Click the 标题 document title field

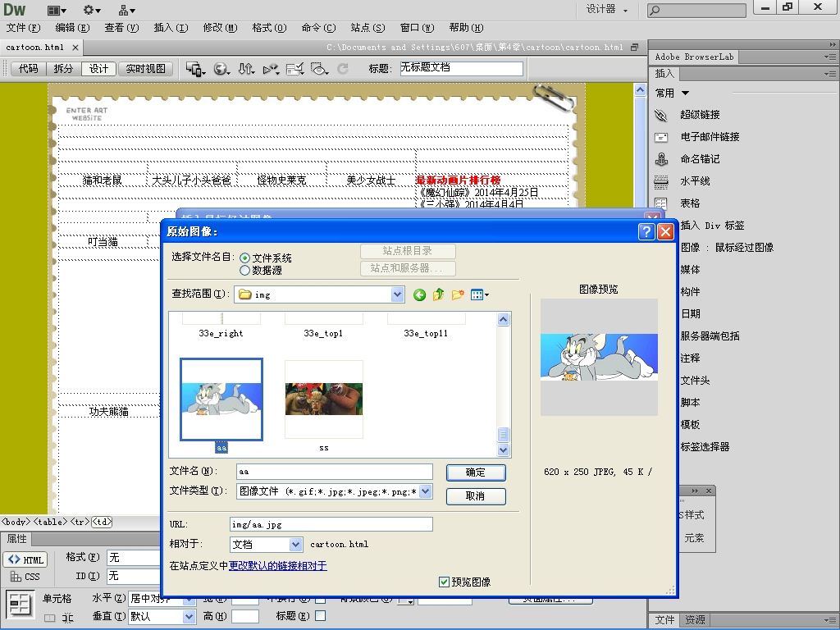click(461, 68)
